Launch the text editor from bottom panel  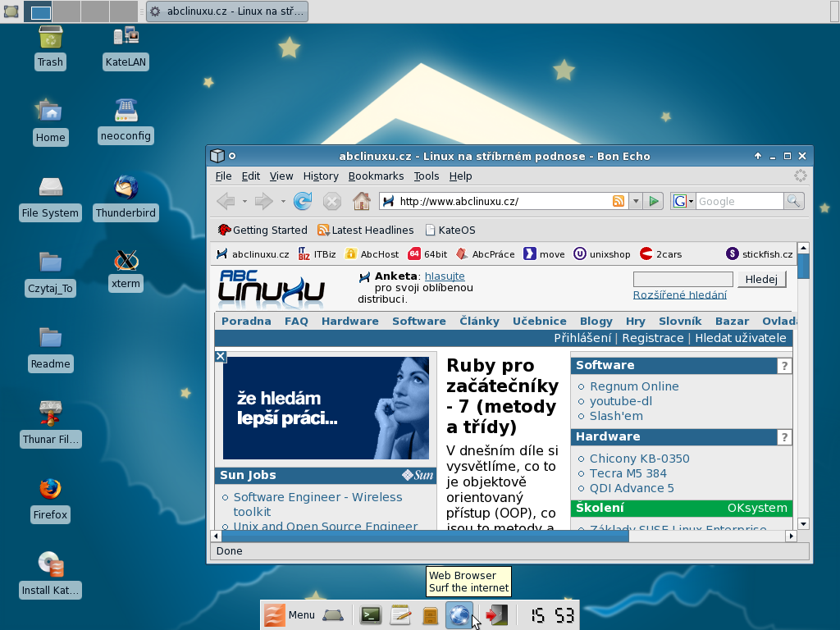click(x=400, y=615)
